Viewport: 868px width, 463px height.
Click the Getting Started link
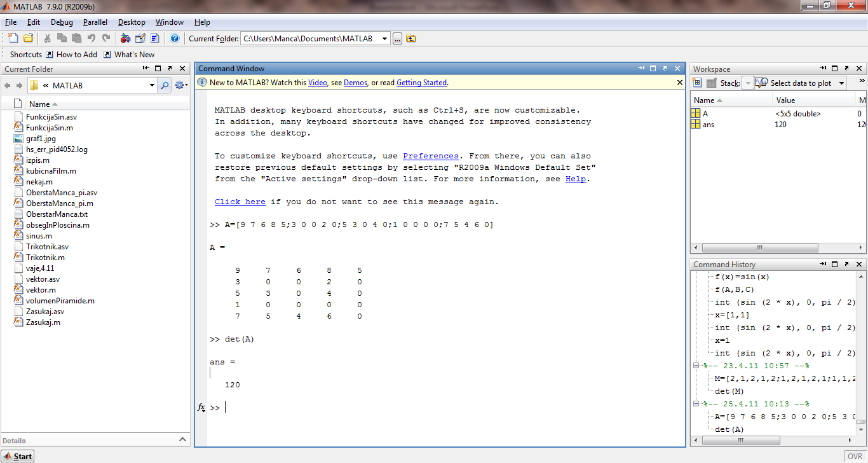pos(421,83)
